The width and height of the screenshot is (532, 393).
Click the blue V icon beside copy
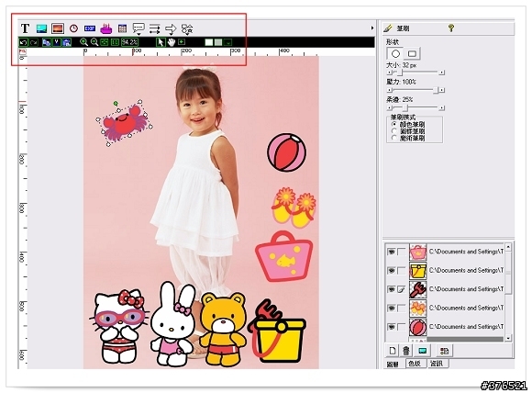click(x=56, y=42)
